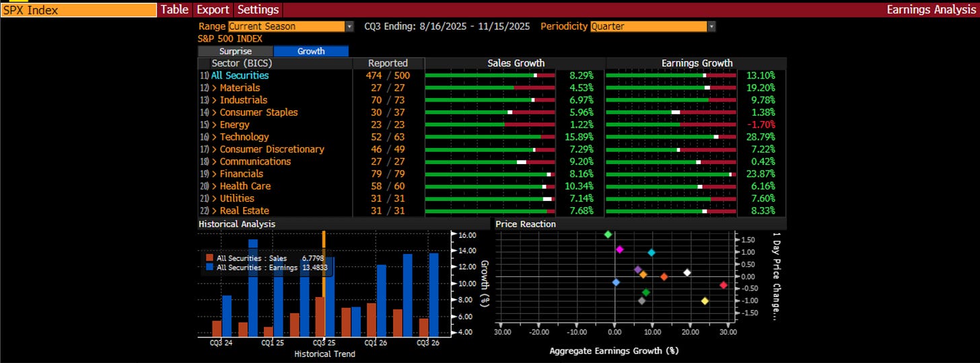The width and height of the screenshot is (980, 363).
Task: Sort by the Reported column header
Action: pos(389,63)
